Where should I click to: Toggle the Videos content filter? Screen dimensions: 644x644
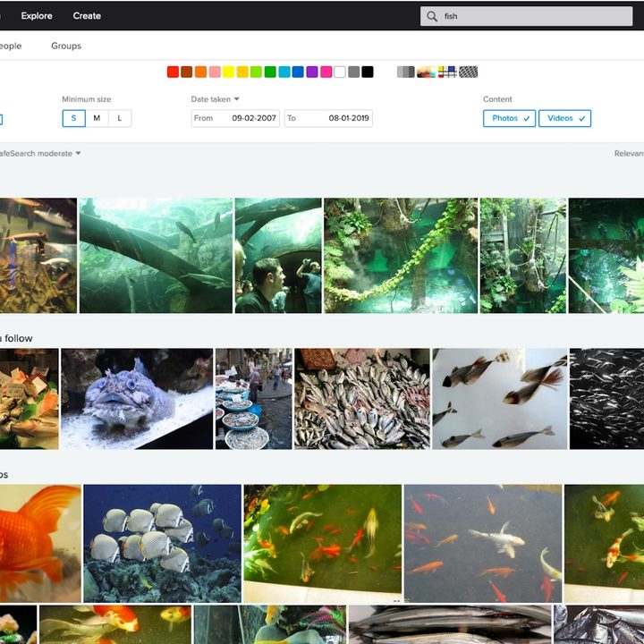[564, 118]
